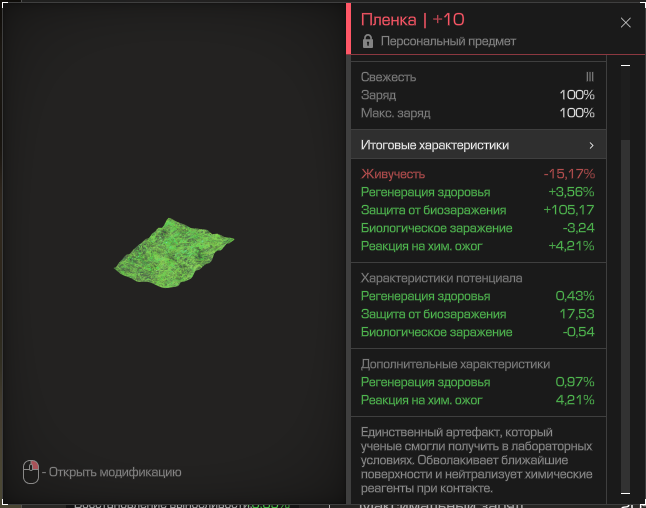
Task: Click the artifact description paragraph
Action: click(477, 460)
